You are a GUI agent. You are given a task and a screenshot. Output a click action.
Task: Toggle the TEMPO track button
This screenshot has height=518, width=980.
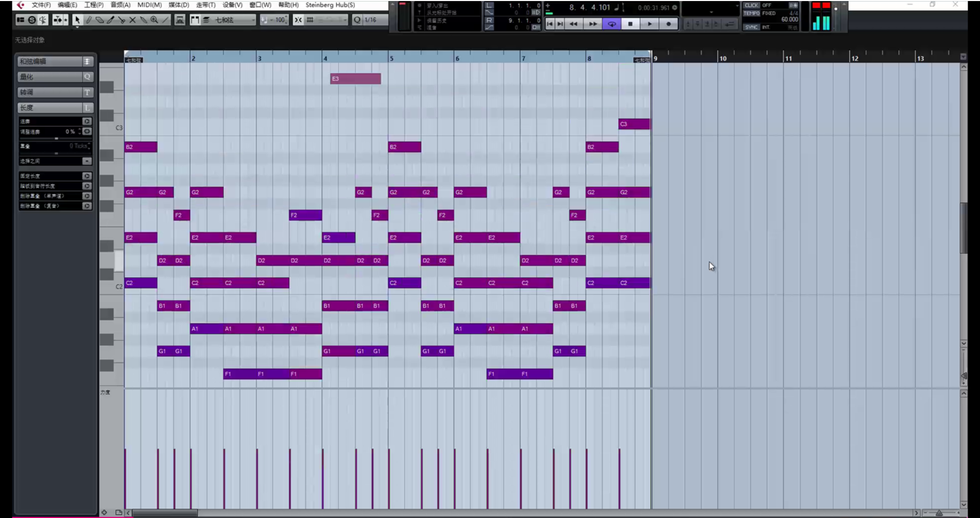tap(751, 13)
